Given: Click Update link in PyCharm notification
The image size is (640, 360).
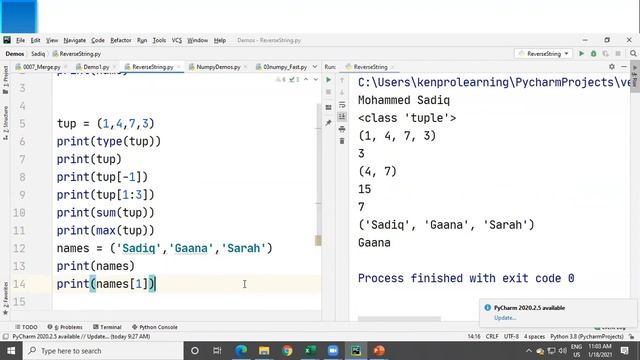Looking at the screenshot, I should (505, 318).
